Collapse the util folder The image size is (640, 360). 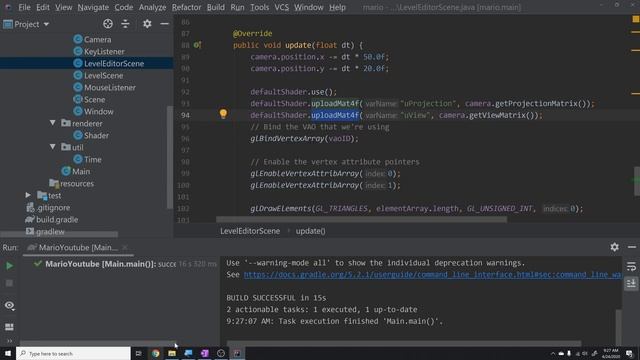pyautogui.click(x=53, y=147)
